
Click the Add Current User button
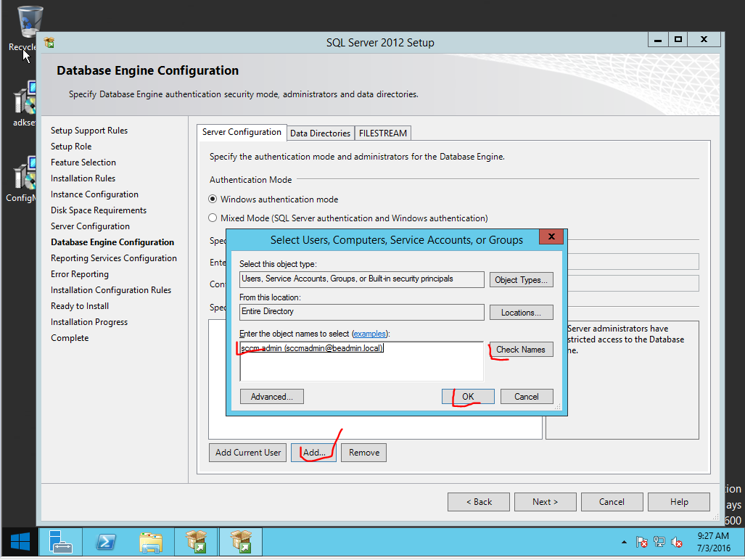[x=247, y=453]
